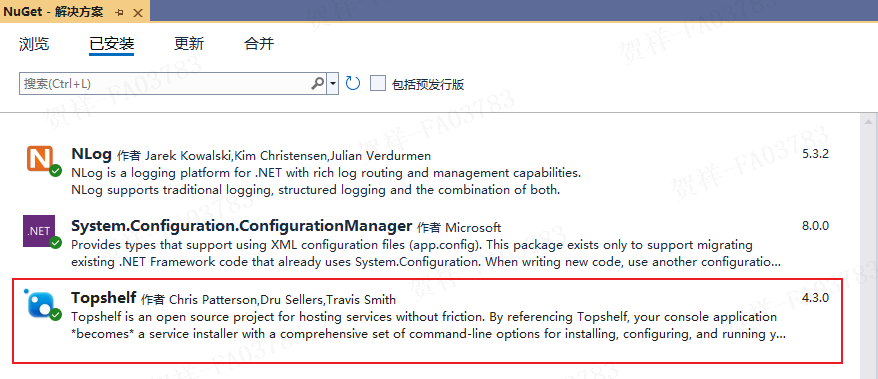Enable the 包括预发行版 checkbox
This screenshot has height=379, width=878.
click(x=379, y=84)
